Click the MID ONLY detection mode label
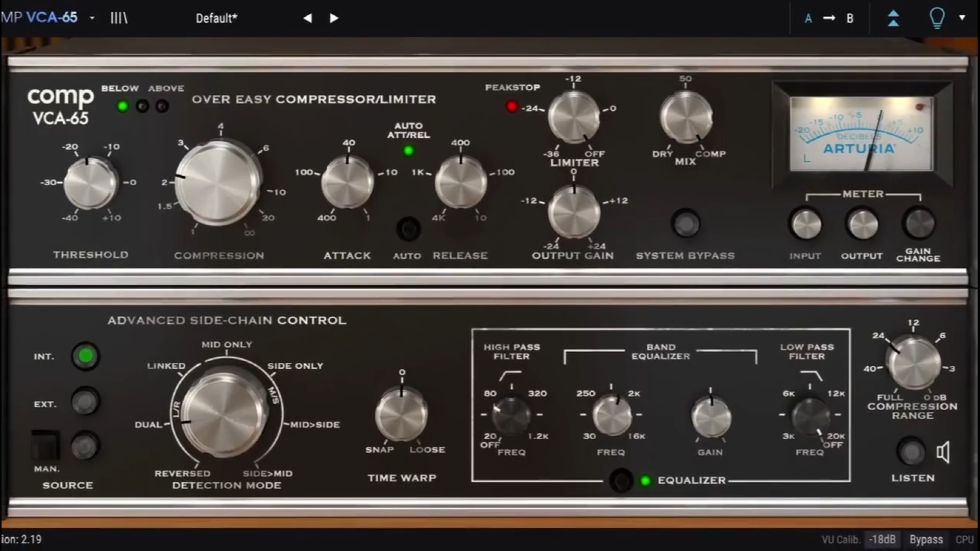The image size is (980, 551). [227, 345]
